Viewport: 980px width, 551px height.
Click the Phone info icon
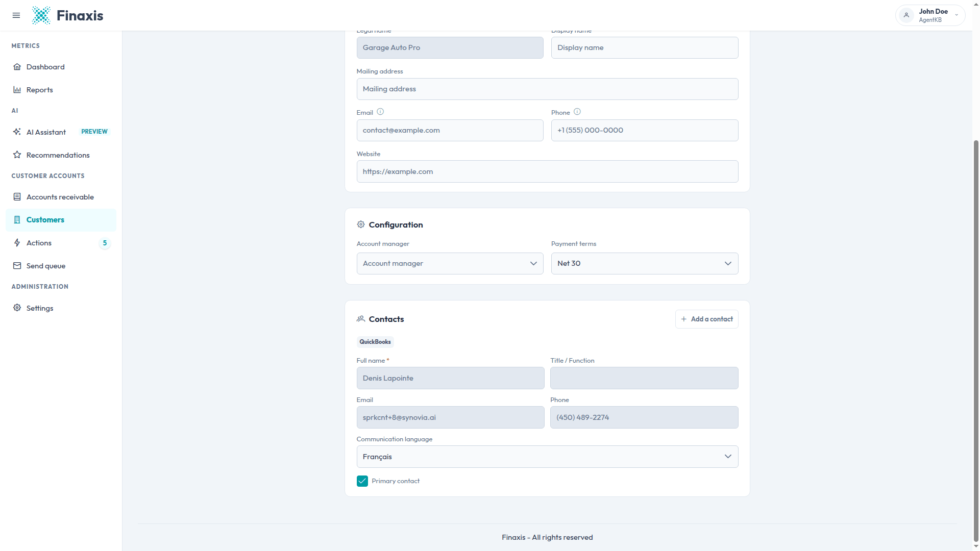[577, 112]
